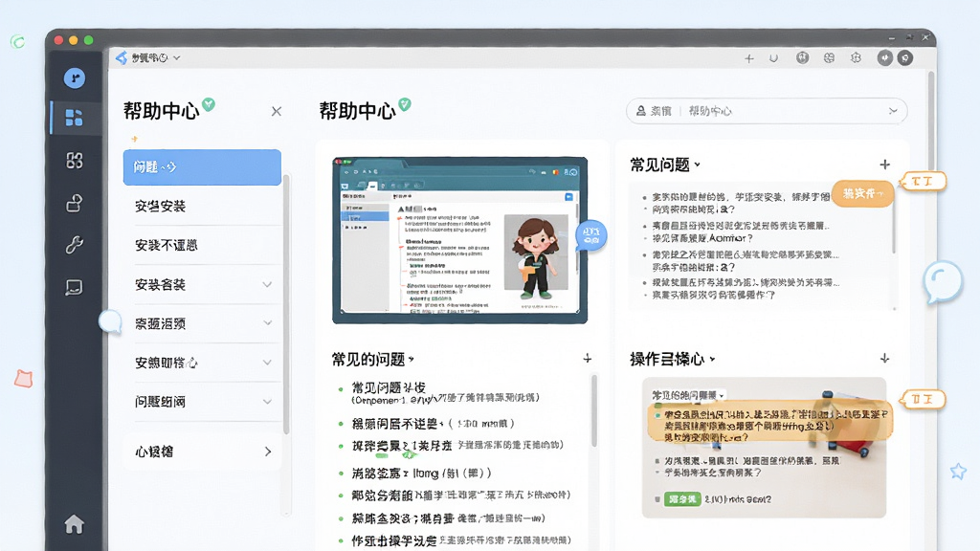Click the search field showing 帮助中心

767,111
